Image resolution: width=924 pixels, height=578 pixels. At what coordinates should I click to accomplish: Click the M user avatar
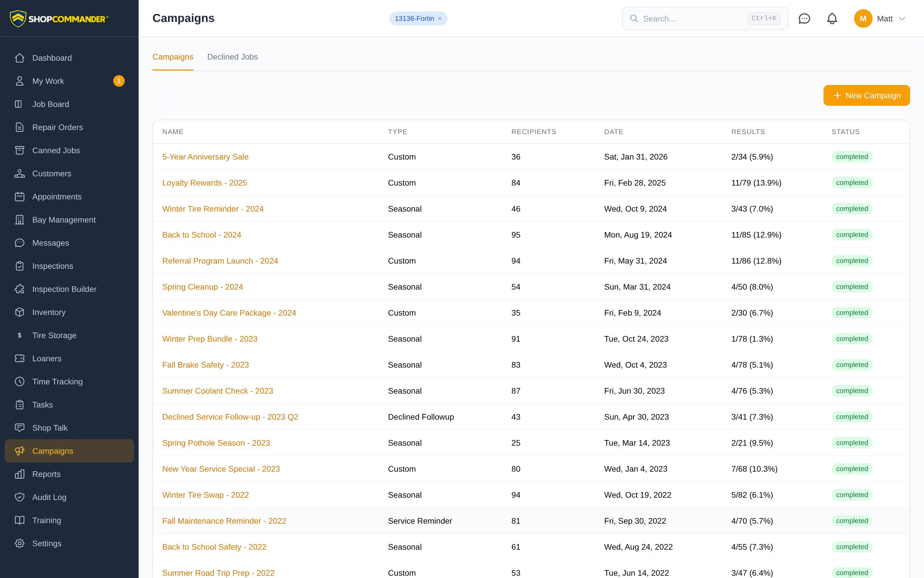click(863, 18)
